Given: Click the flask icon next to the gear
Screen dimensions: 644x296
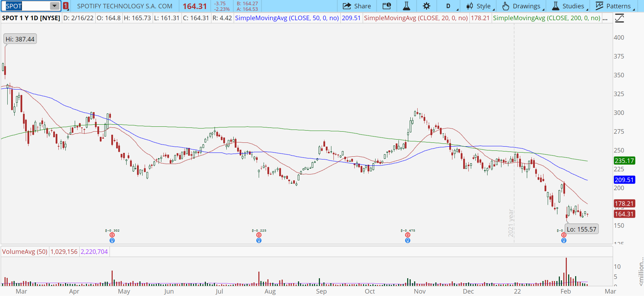Looking at the screenshot, I should click(406, 6).
